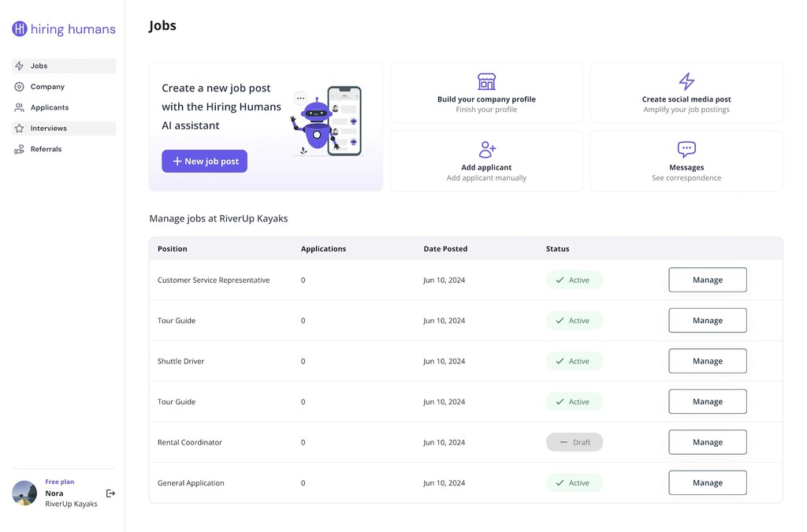Click Active status badge for Customer Service Representative
Screen dimensions: 807x532
pos(575,280)
